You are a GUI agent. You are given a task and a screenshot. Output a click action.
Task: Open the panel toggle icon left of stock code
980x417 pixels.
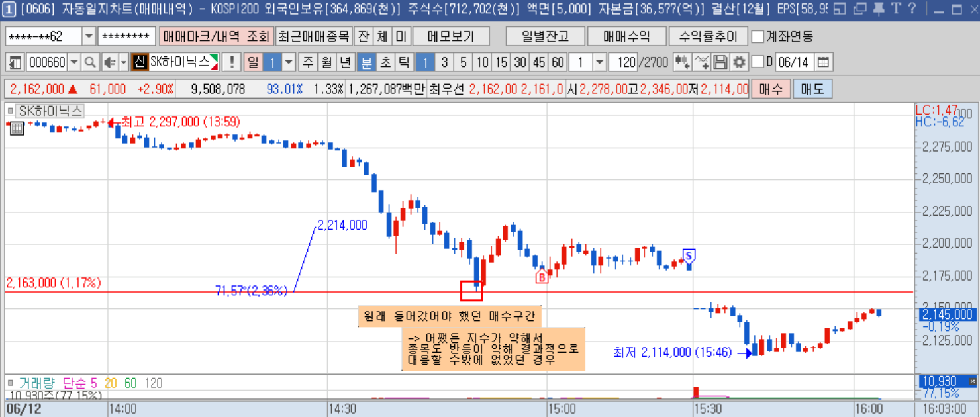[x=16, y=63]
